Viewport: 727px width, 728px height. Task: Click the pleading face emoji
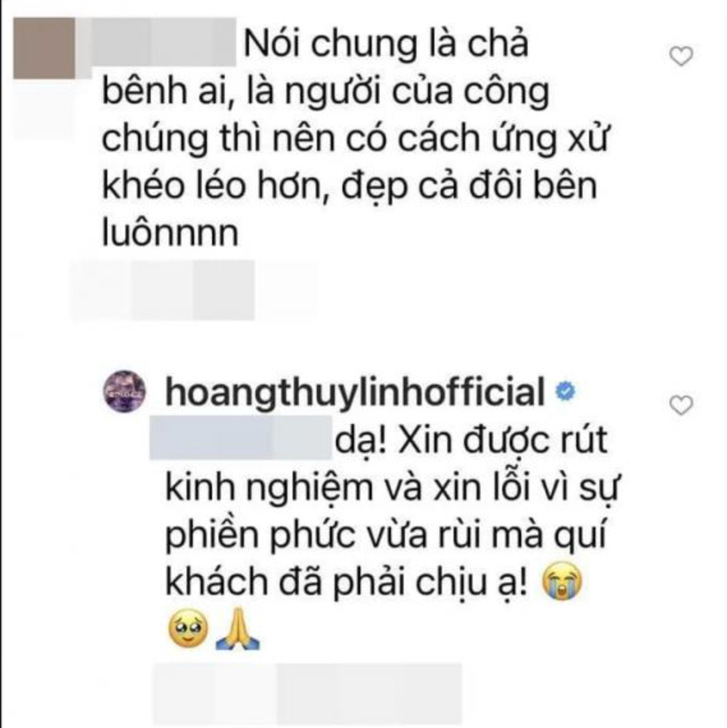[188, 628]
